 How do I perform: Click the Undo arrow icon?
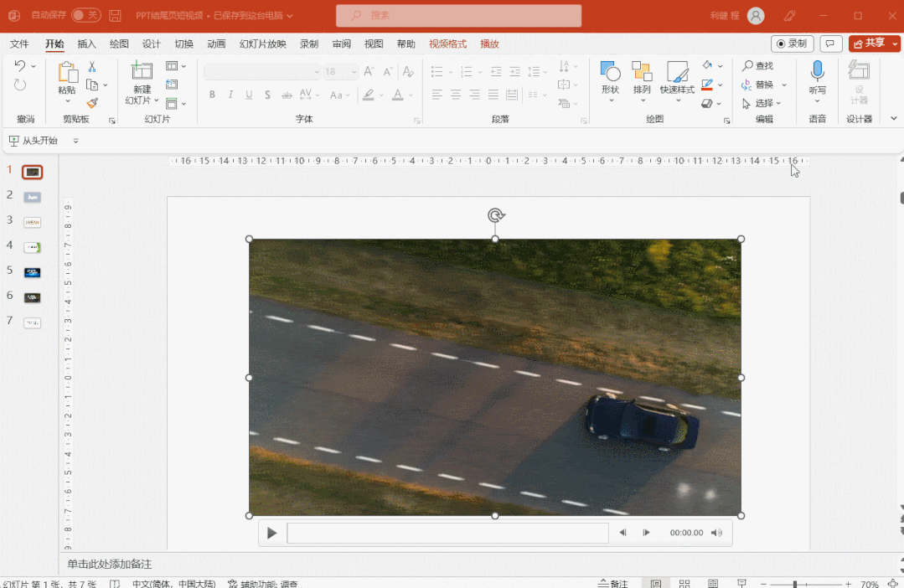[x=20, y=65]
